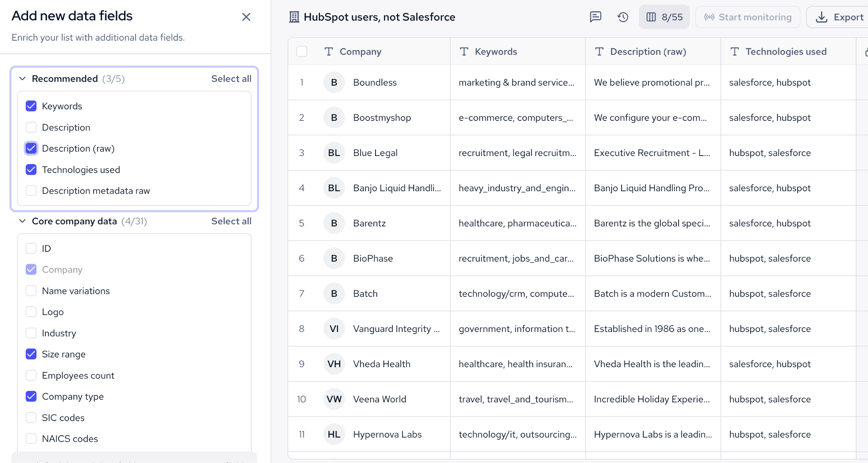Check Description metadata raw

pos(31,191)
